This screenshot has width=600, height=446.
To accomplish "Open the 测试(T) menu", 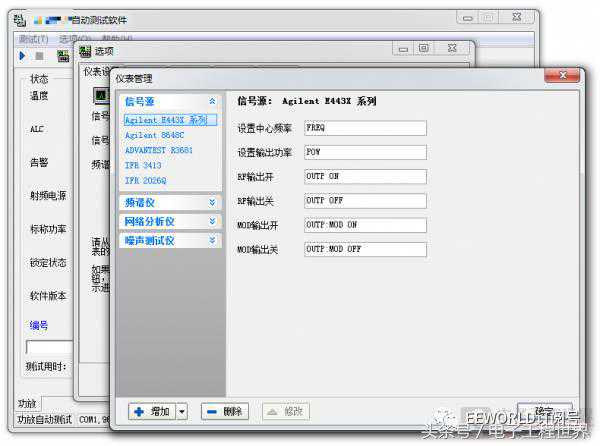I will 34,39.
